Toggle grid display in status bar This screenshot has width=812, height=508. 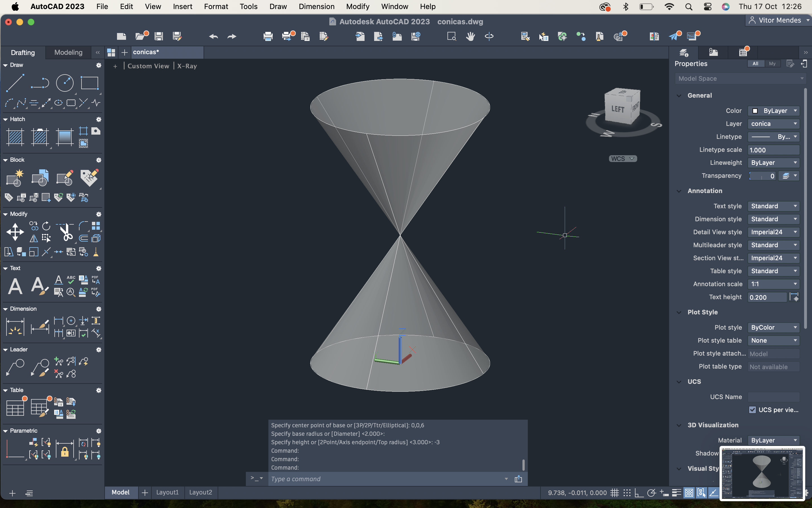[614, 492]
